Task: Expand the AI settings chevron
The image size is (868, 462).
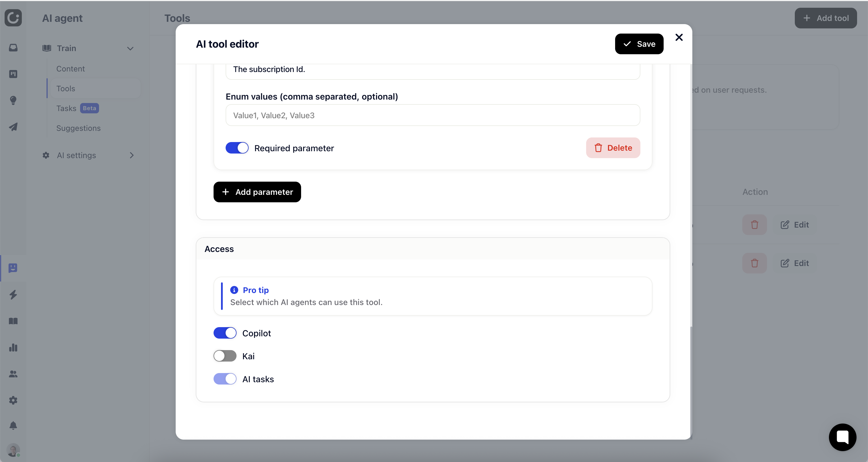Action: pos(132,155)
